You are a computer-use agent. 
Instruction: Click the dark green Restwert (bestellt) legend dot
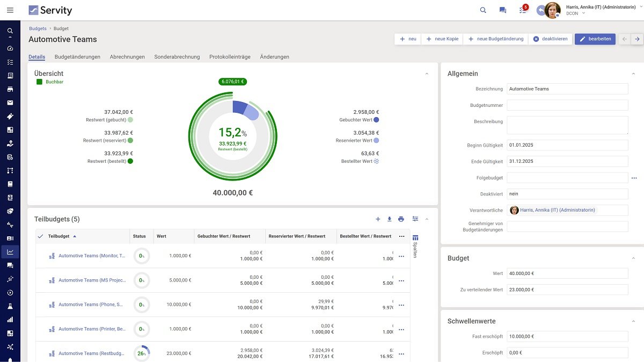[x=130, y=161]
